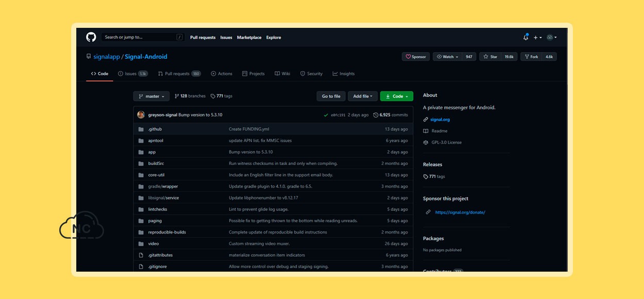Click the gradle/wrapper folder icon
The width and height of the screenshot is (644, 299).
(x=141, y=186)
